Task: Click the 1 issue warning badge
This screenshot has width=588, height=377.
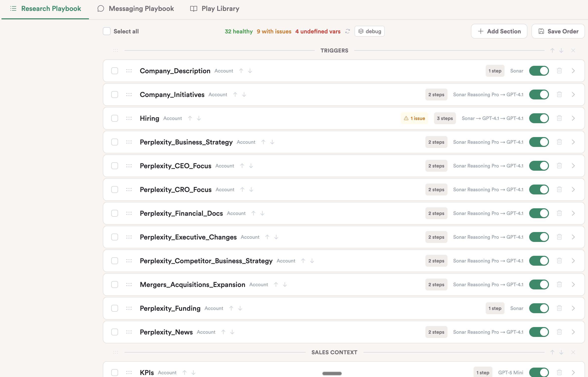Action: 414,118
